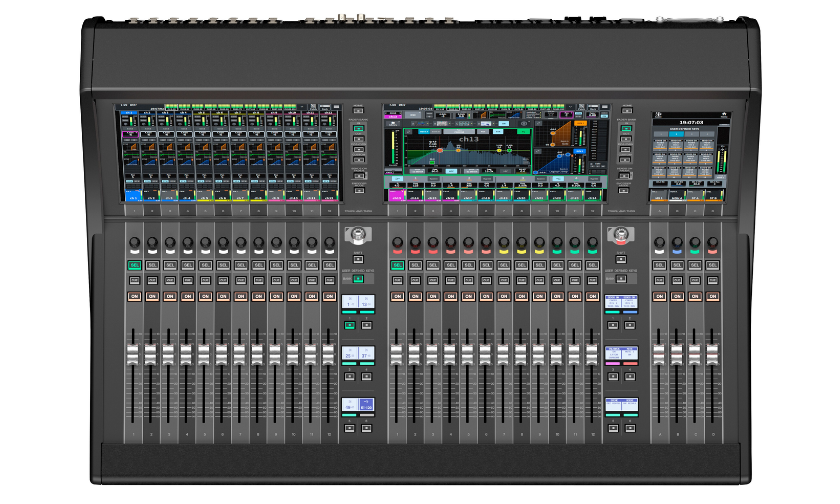The width and height of the screenshot is (840, 504).
Task: Select highlighted blue bank tab on utility touchscreen
Action: (676, 134)
